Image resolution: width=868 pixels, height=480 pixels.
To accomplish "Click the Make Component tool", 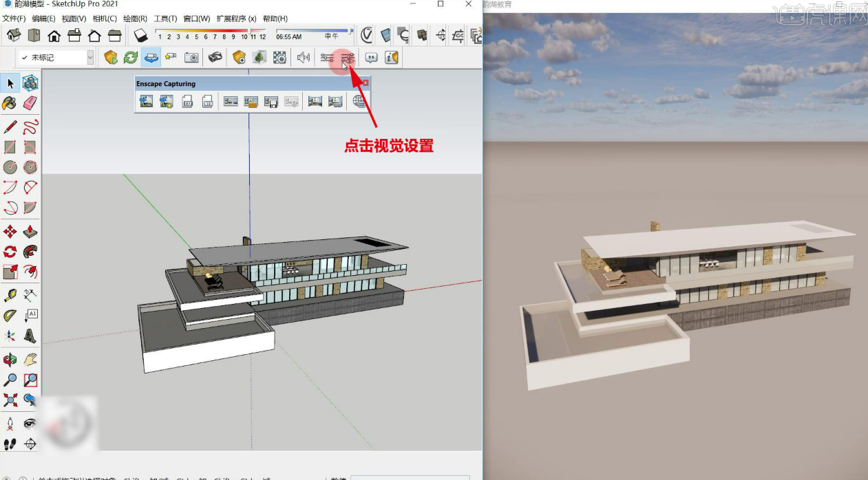I will point(30,84).
